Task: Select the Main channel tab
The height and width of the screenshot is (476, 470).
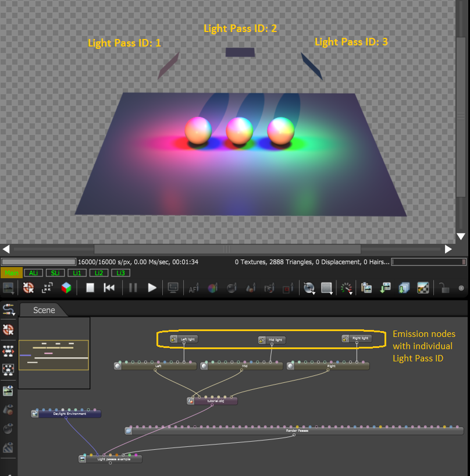Action: [x=12, y=273]
